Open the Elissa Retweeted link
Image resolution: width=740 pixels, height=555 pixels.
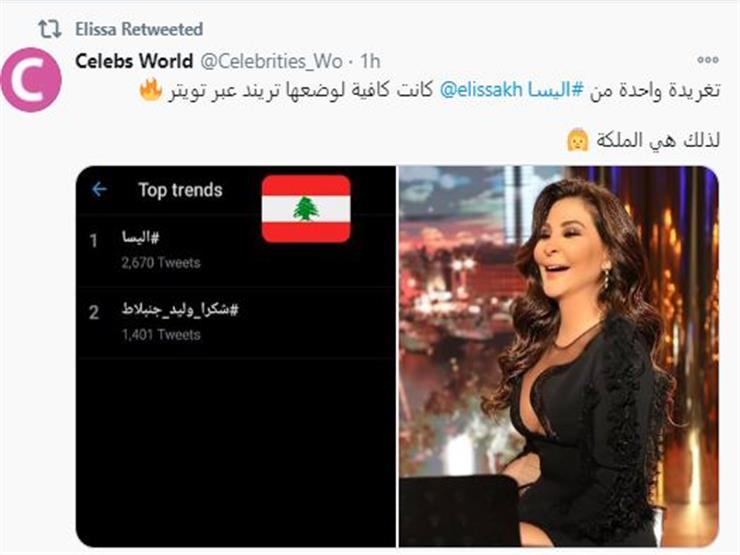[139, 29]
